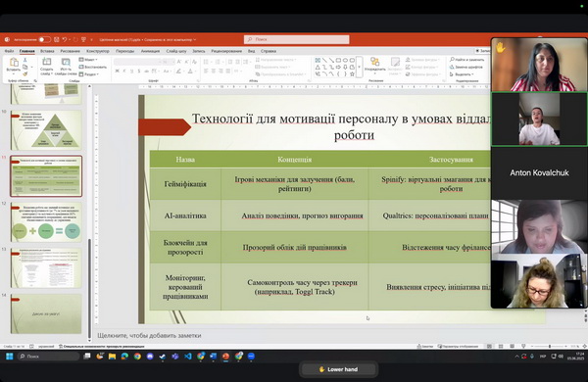
Task: Click the Создать слайд icon
Action: [46, 67]
